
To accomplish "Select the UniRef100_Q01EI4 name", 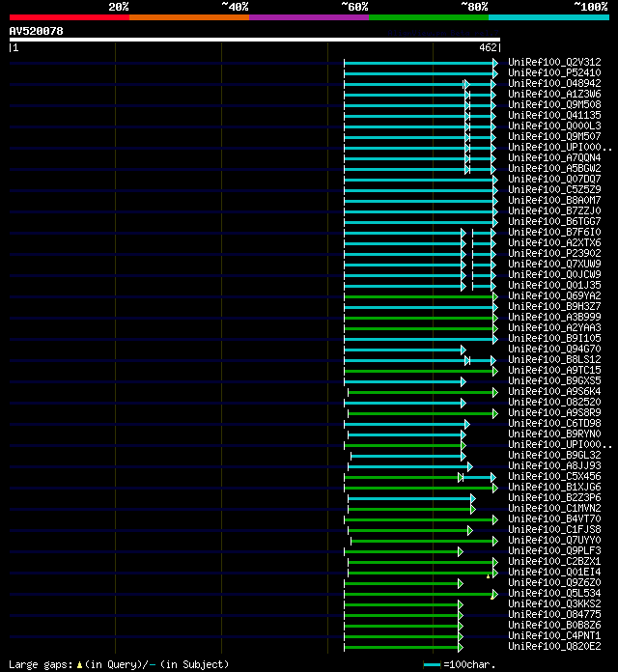I will click(x=554, y=572).
